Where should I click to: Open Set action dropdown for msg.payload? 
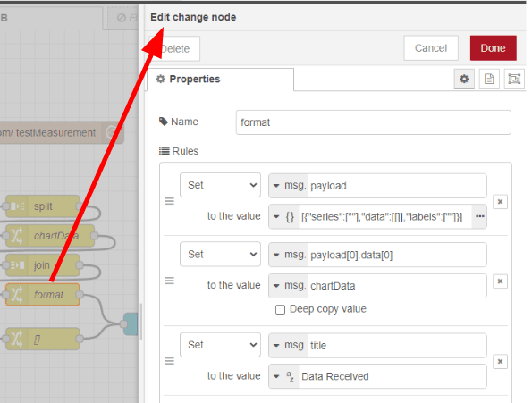pos(220,185)
